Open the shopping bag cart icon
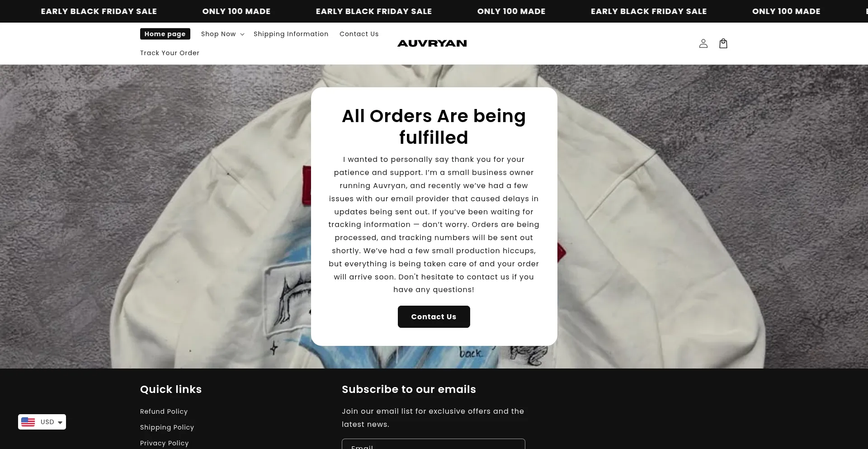Image resolution: width=868 pixels, height=449 pixels. [723, 43]
